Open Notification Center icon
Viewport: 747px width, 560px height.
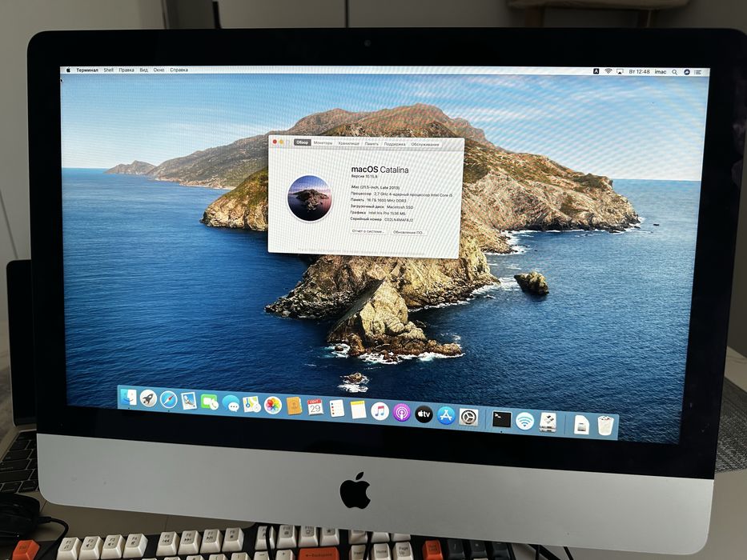coord(698,72)
